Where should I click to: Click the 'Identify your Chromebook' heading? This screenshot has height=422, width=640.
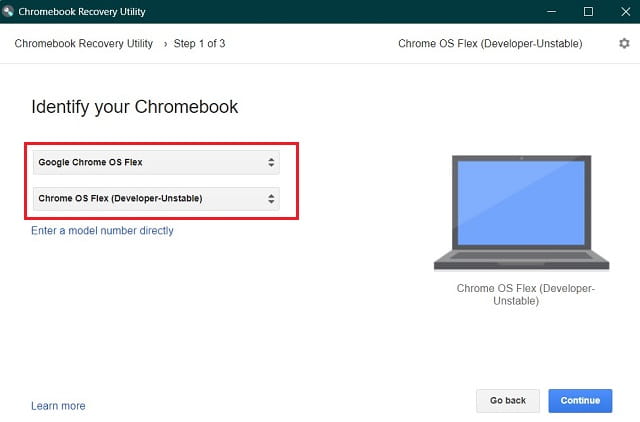point(135,107)
